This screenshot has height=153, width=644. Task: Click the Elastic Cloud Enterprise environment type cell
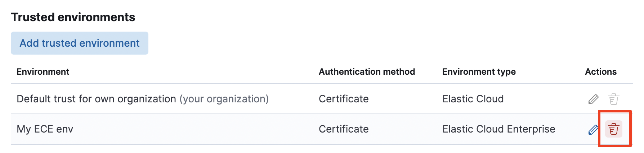tap(498, 129)
